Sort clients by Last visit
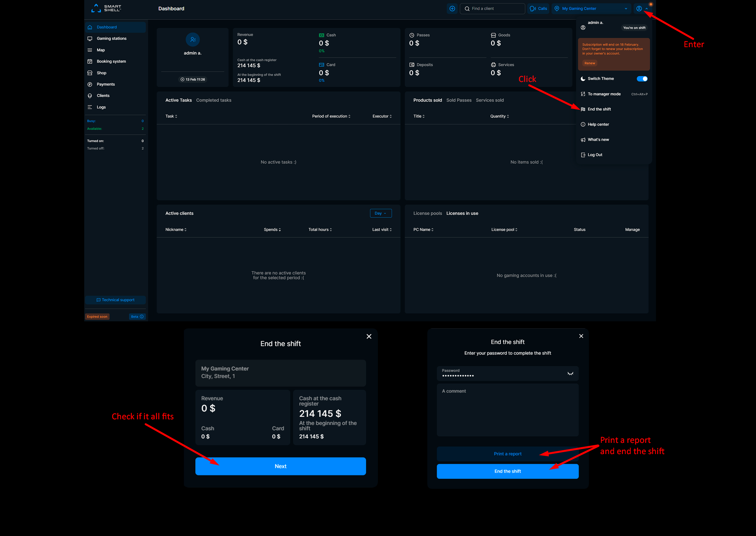This screenshot has width=756, height=536. pos(382,230)
